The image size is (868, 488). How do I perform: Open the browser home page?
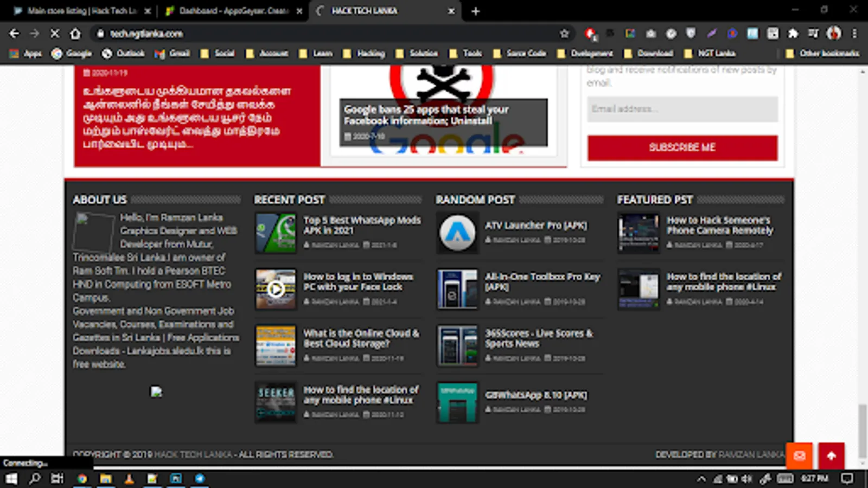(75, 34)
